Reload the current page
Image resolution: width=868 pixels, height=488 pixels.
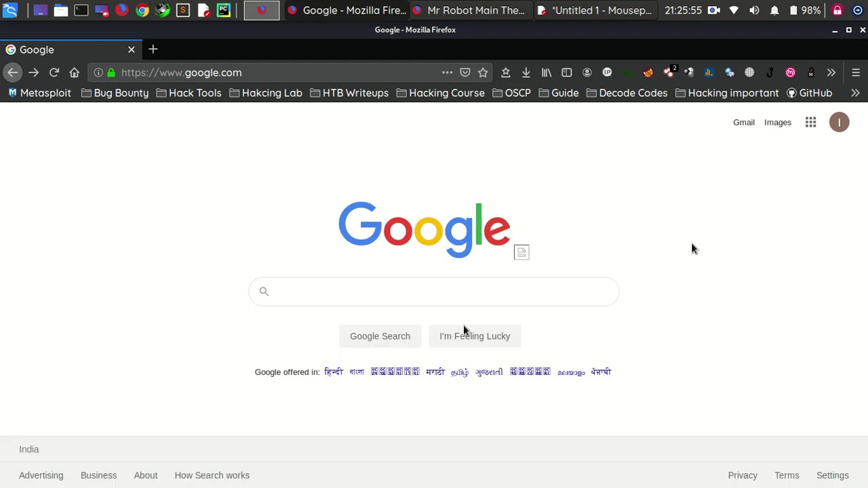[54, 73]
